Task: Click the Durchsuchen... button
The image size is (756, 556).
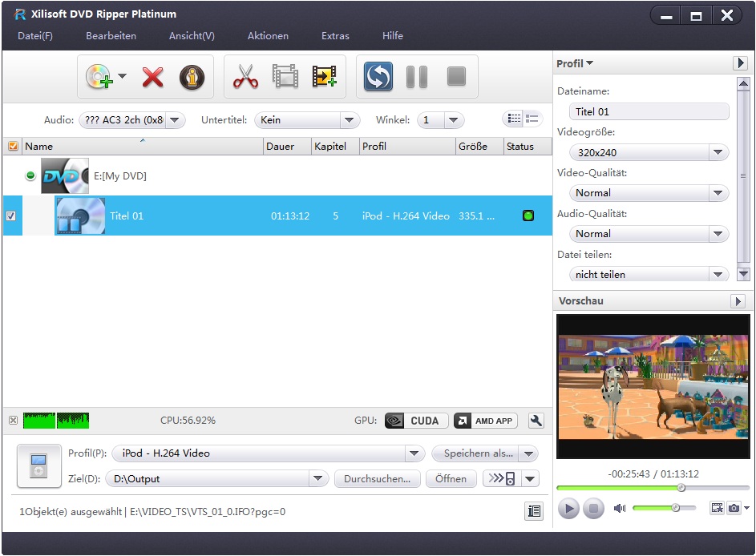Action: (377, 478)
